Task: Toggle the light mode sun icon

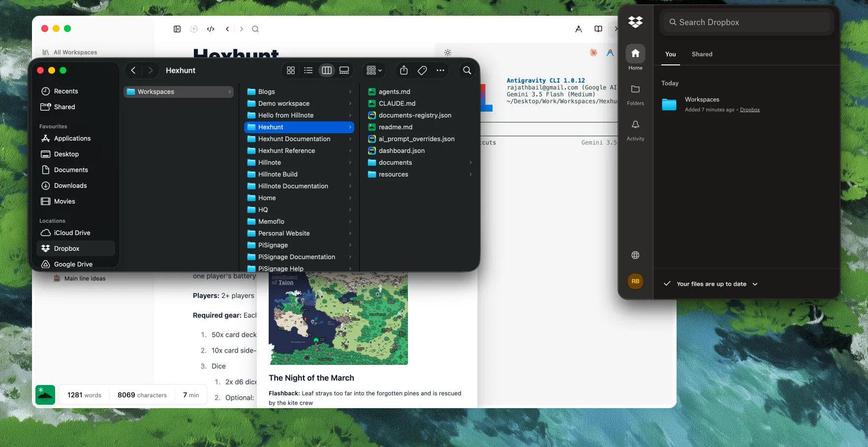Action: point(447,52)
